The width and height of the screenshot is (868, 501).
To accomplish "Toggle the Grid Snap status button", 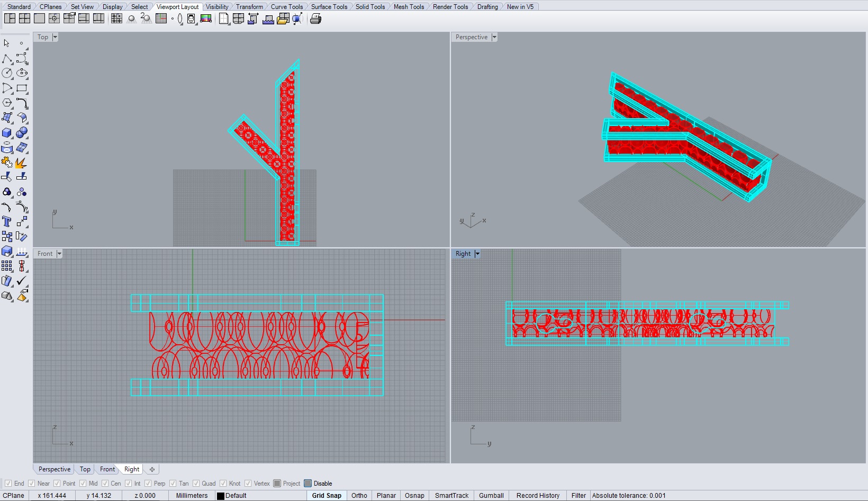I will coord(327,496).
